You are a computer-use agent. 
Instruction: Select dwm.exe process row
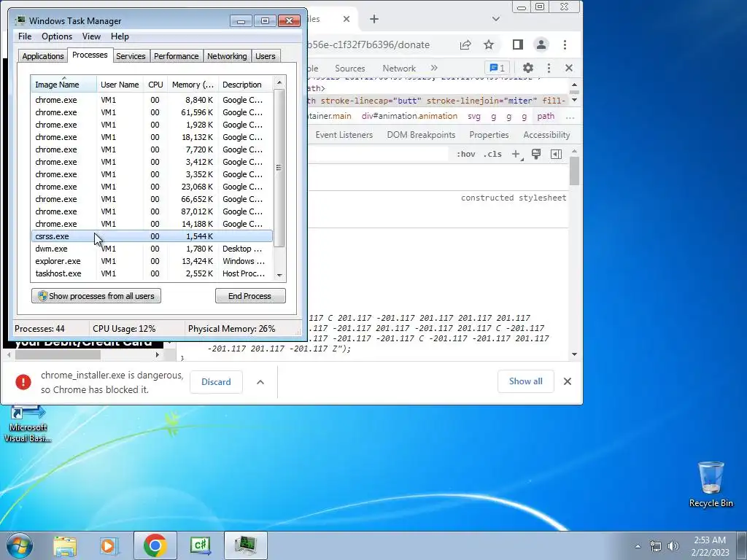(x=152, y=249)
